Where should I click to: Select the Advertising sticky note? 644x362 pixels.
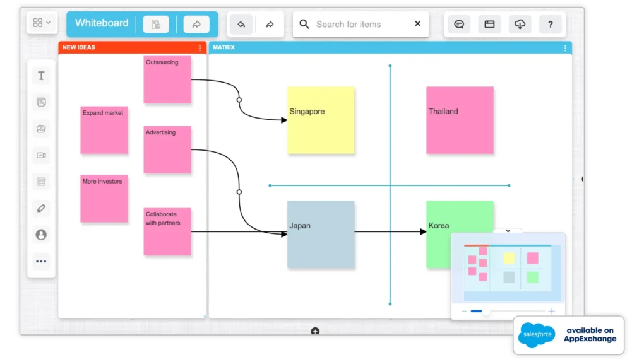[x=167, y=150]
